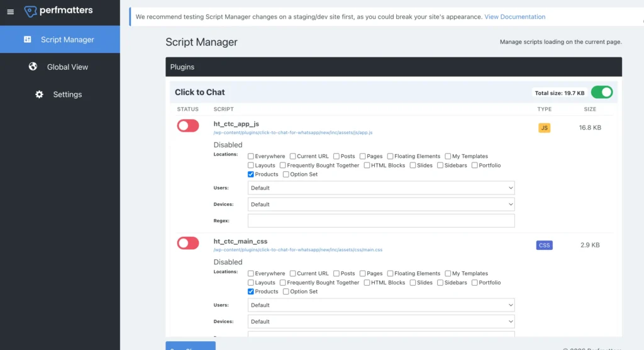This screenshot has width=644, height=350.
Task: Click the Script Manager sidebar icon
Action: (x=28, y=40)
